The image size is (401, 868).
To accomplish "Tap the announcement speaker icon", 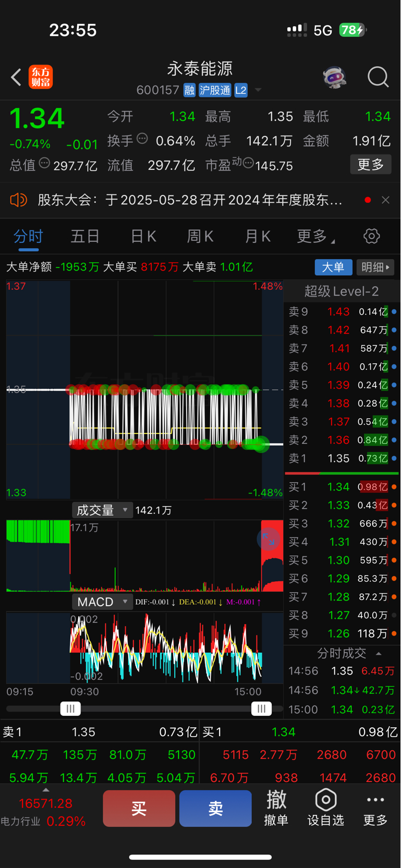I will (18, 200).
